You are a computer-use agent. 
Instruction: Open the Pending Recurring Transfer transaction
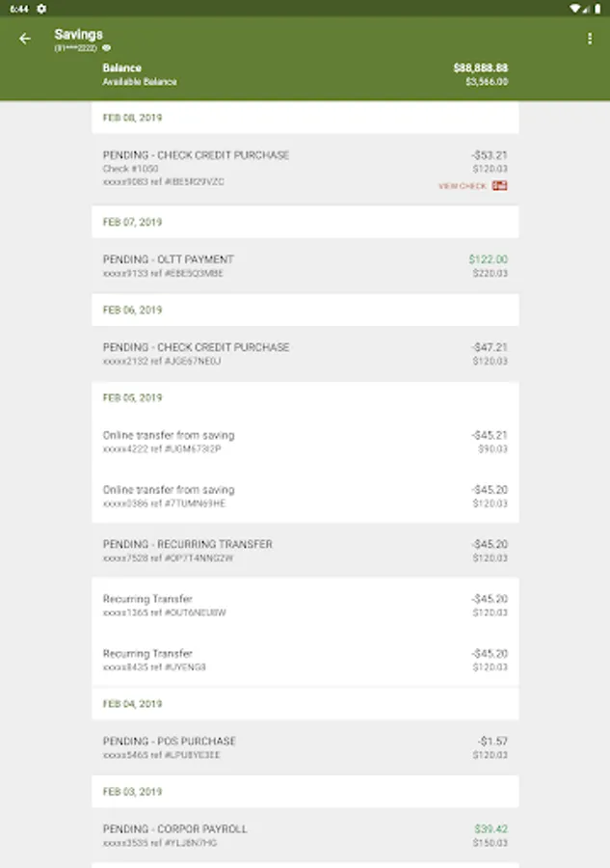tap(305, 551)
